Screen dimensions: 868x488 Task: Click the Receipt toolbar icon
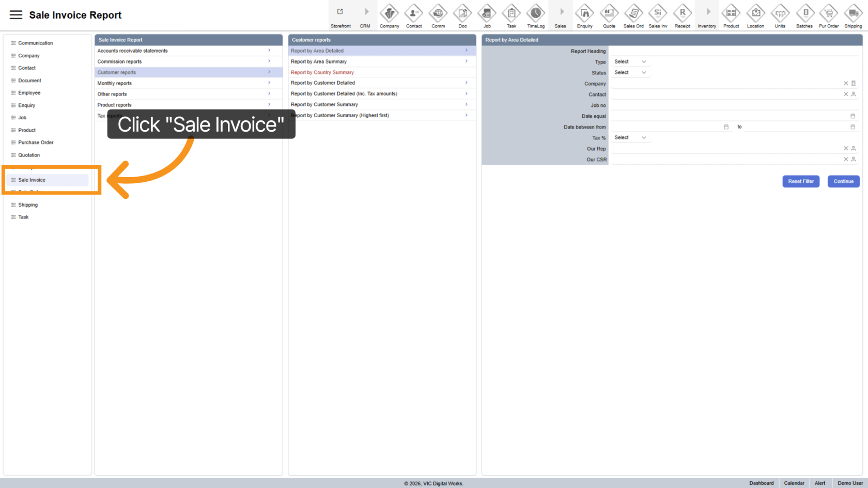[x=682, y=13]
